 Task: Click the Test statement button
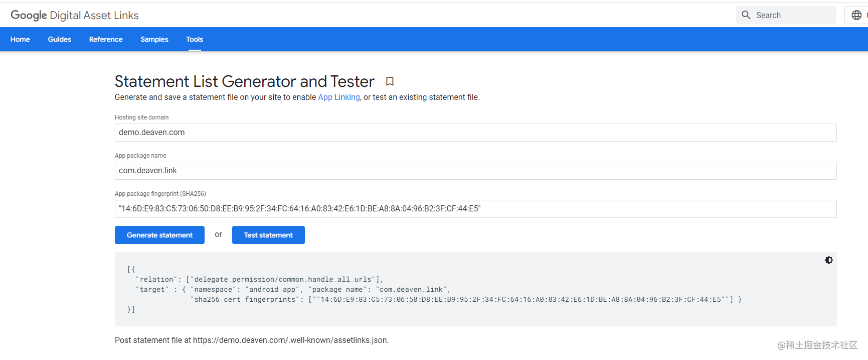pyautogui.click(x=268, y=235)
